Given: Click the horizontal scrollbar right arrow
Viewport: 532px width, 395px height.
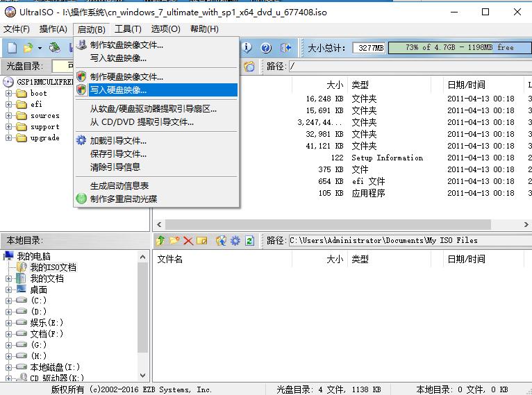Looking at the screenshot, I should (526, 224).
